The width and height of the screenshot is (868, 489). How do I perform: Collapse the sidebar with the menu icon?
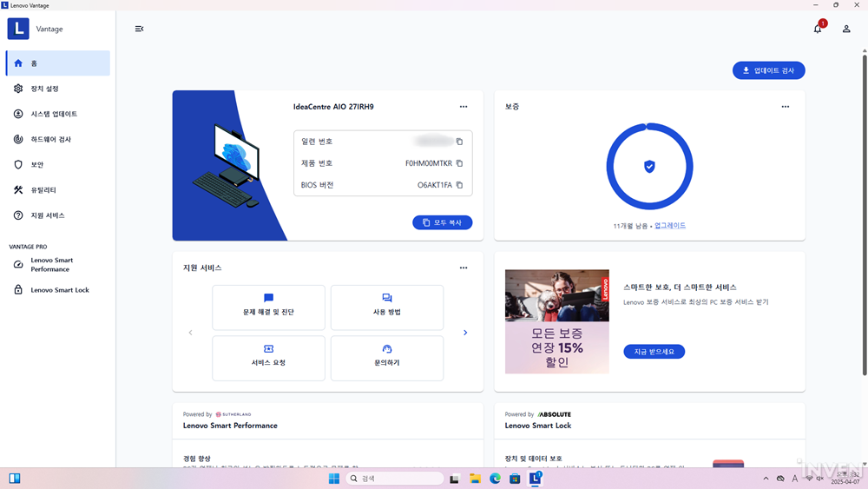(139, 29)
